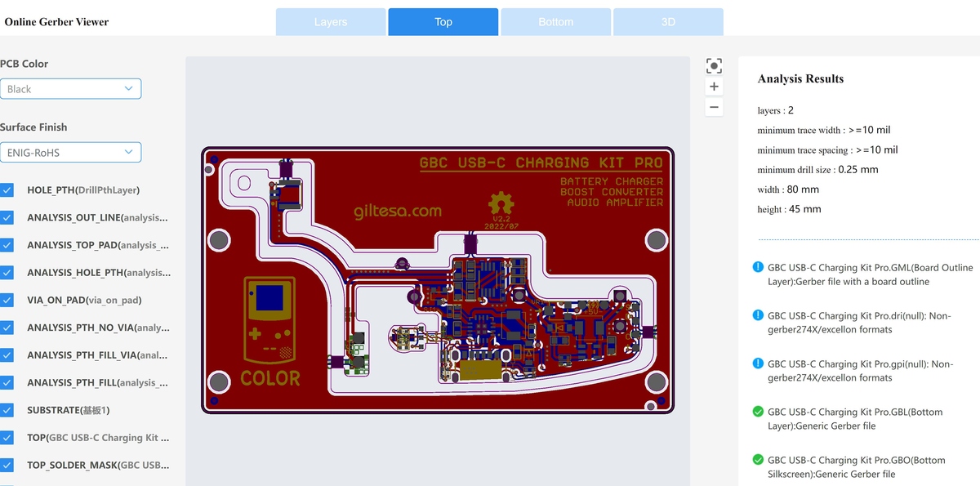Click the fit-to-view icon above zoom controls
The width and height of the screenshot is (980, 486).
click(714, 65)
